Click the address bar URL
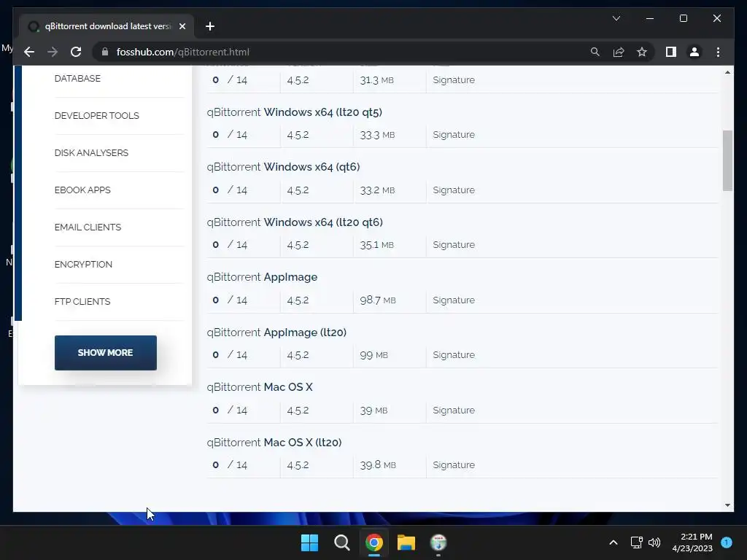This screenshot has height=560, width=747. [183, 52]
